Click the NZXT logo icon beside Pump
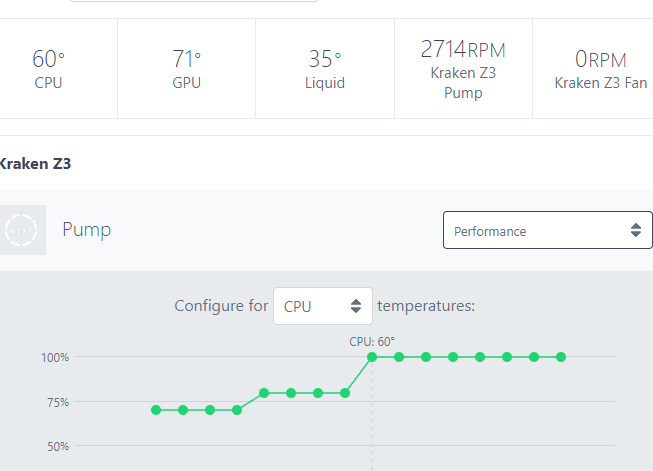The width and height of the screenshot is (653, 471). 21,230
